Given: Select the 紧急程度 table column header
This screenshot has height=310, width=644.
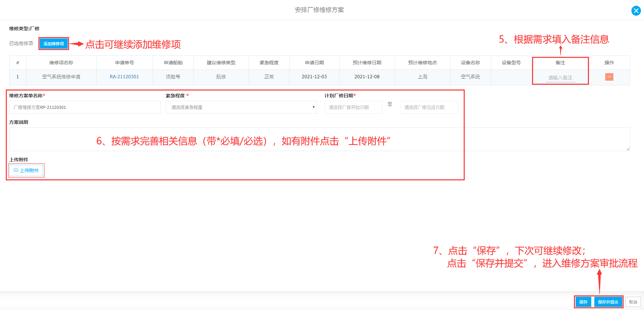Looking at the screenshot, I should pyautogui.click(x=269, y=63).
